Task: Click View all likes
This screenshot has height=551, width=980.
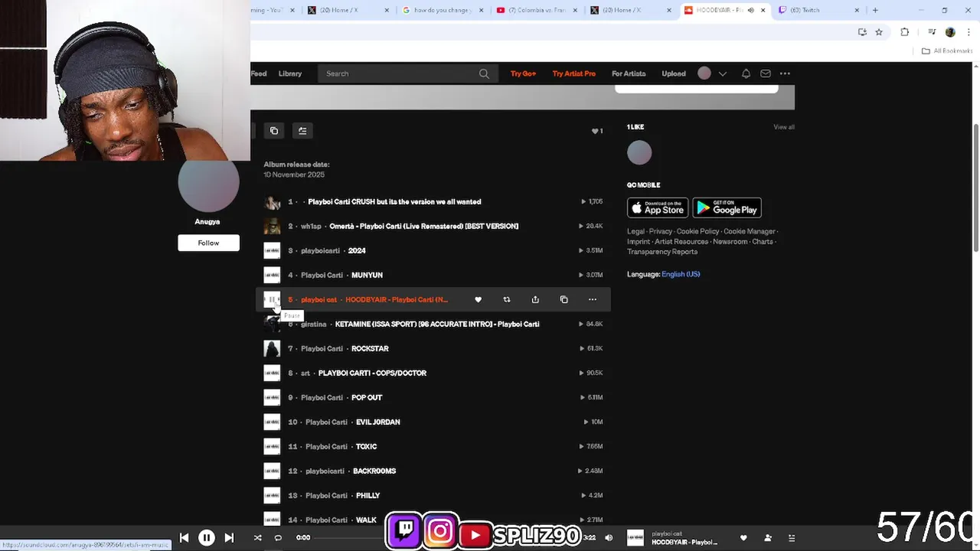Action: [x=784, y=127]
